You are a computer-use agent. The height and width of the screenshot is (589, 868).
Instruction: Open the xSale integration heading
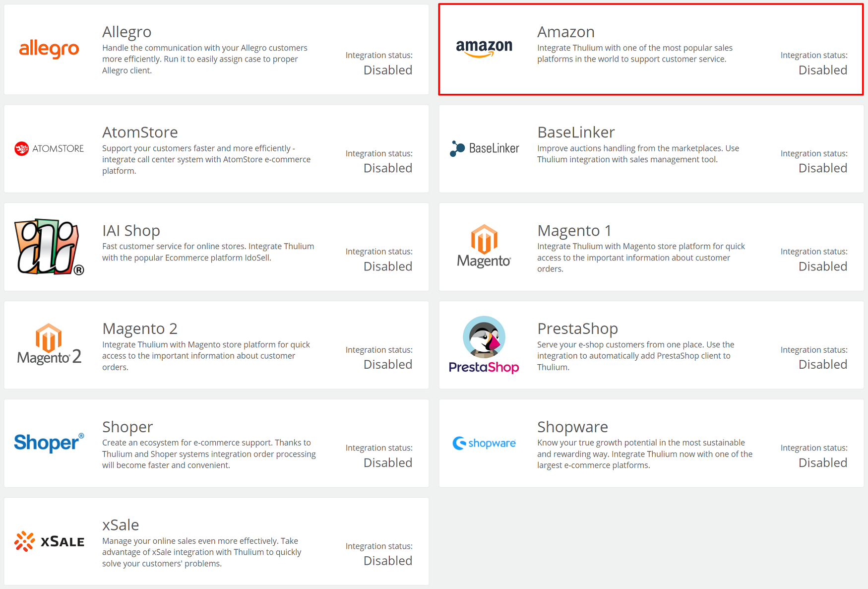[121, 524]
